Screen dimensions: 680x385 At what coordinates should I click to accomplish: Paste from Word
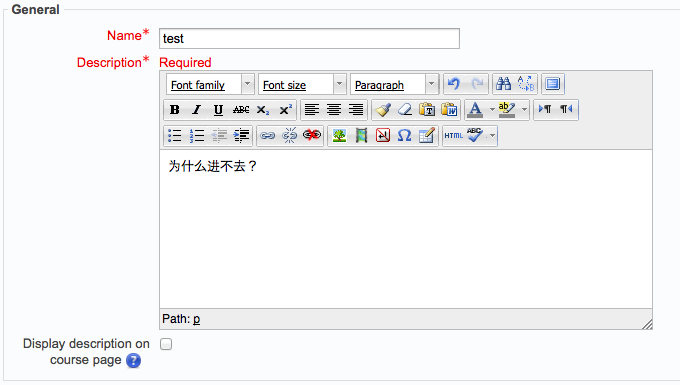449,110
